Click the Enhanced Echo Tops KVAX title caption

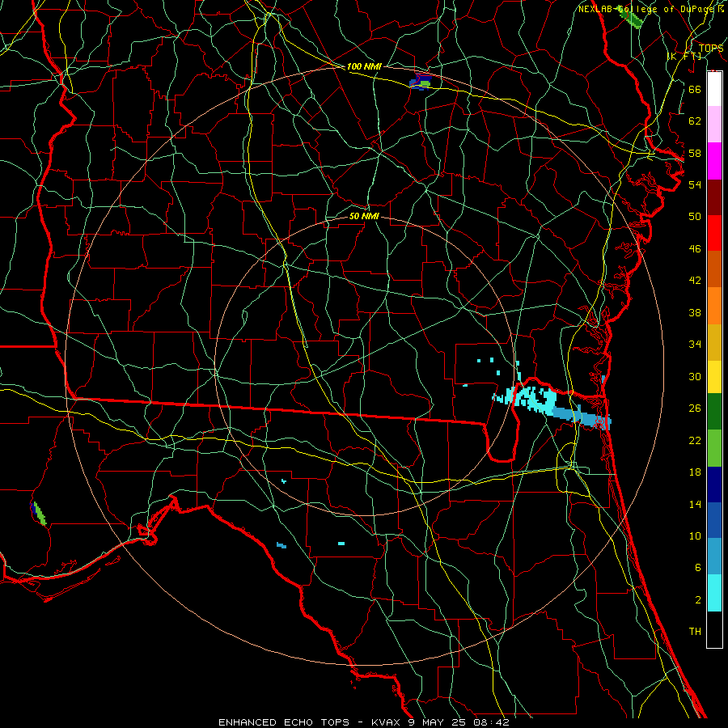click(x=364, y=722)
